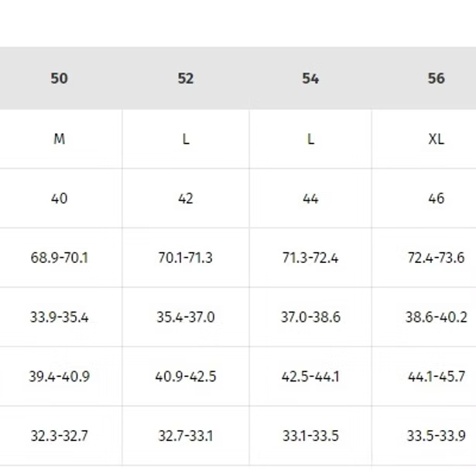Click the size 54 header cell

310,78
